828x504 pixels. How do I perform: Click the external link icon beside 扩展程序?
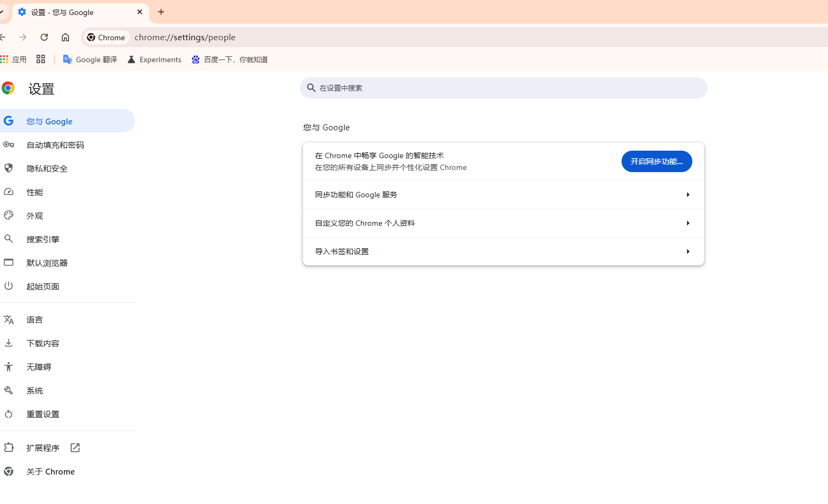75,448
